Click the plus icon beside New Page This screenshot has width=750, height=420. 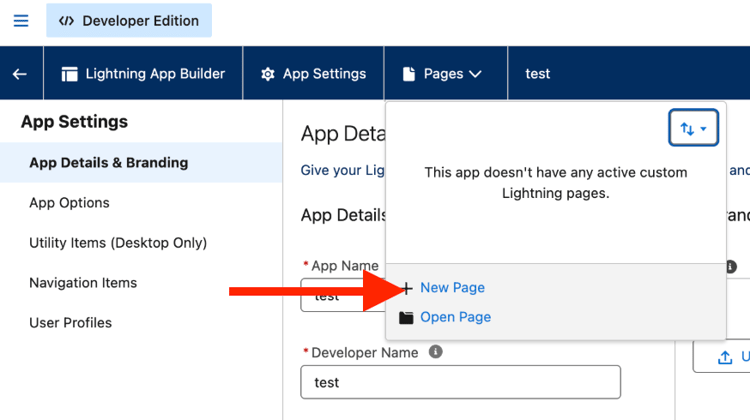pos(407,288)
